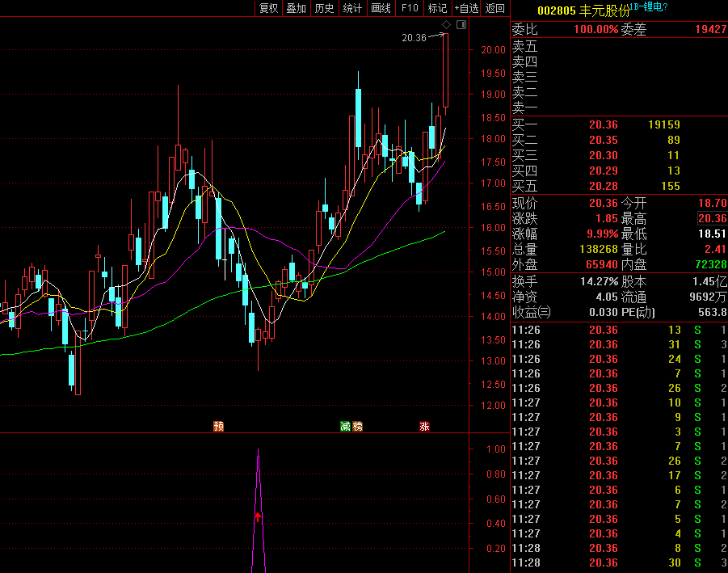Select the 11:27 trade with volume 4
Screen dimensions: 728x573
[x=619, y=533]
